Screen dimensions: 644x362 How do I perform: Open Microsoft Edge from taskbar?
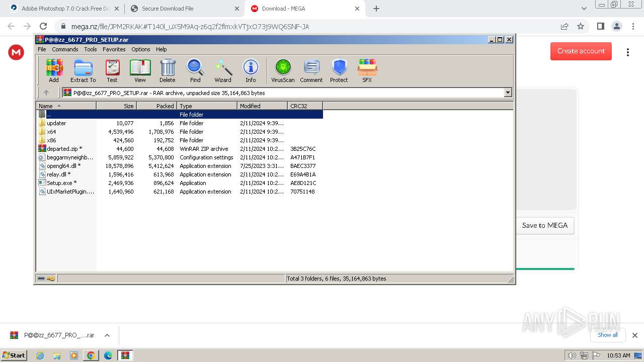point(108,355)
